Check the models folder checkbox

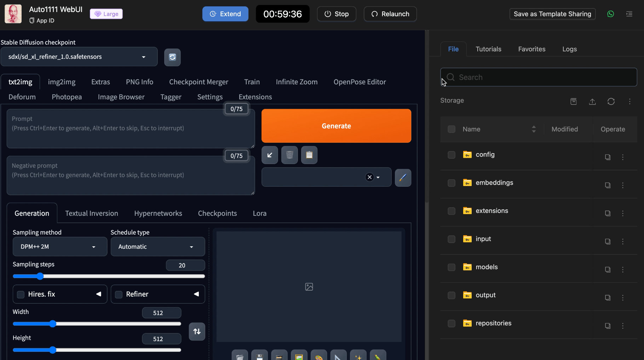(x=452, y=267)
